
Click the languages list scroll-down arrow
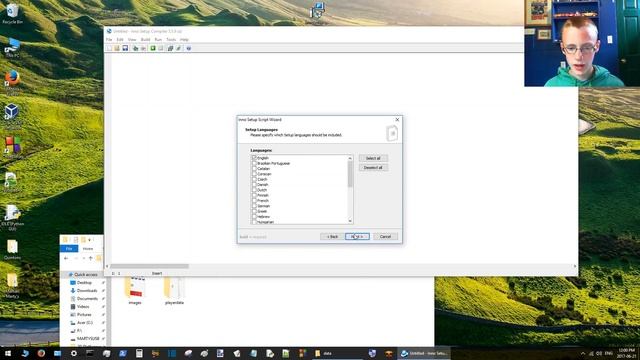350,221
